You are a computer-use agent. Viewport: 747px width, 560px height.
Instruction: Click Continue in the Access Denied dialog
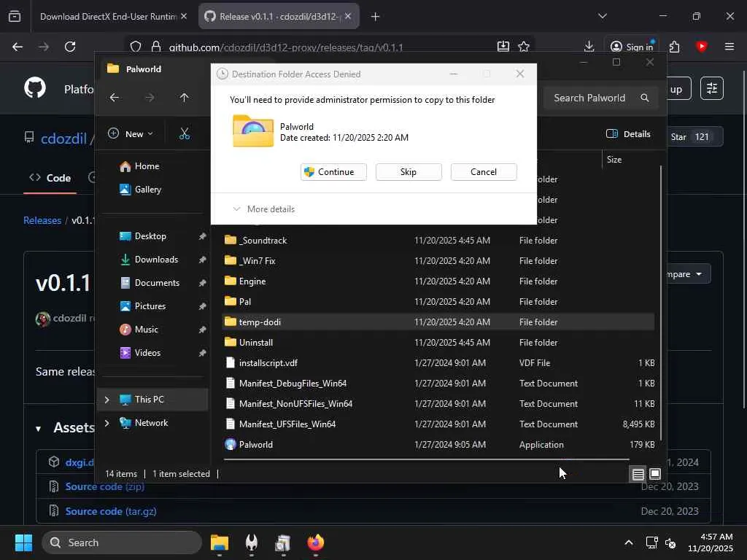[333, 172]
